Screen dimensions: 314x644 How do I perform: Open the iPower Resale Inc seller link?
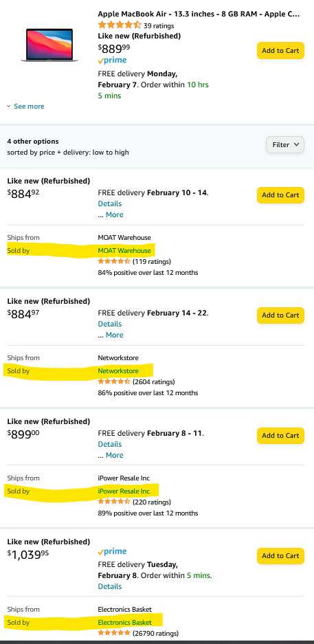tap(124, 491)
